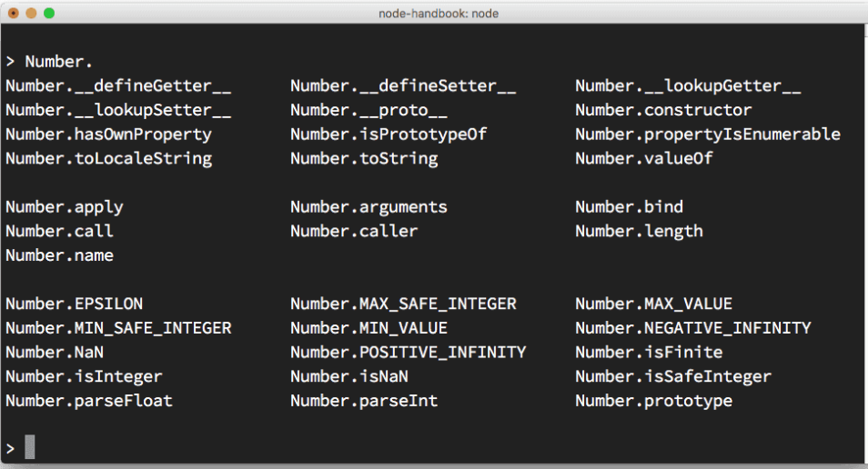Click Number.__defineGetter__ in the completion list
Viewport: 868px width, 469px height.
(118, 85)
